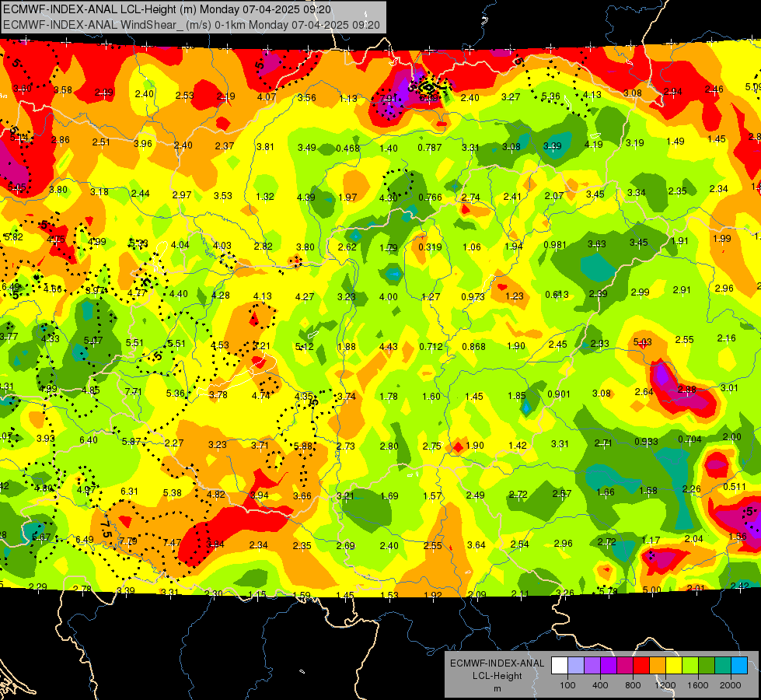This screenshot has width=761, height=700.
Task: Click the wind shear value 2.49
Action: (x=475, y=495)
